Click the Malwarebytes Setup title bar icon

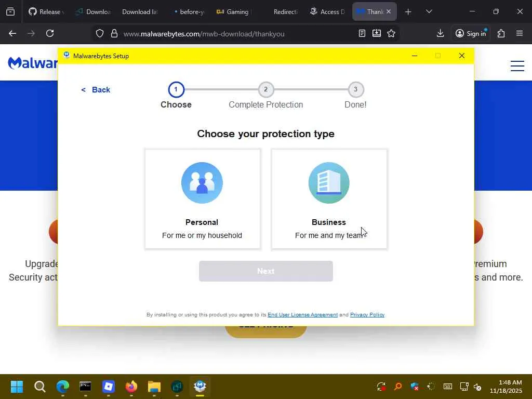coord(66,55)
